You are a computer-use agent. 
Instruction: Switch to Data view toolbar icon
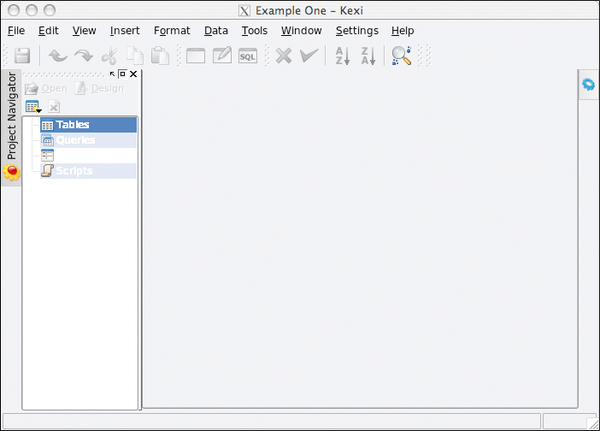[196, 56]
